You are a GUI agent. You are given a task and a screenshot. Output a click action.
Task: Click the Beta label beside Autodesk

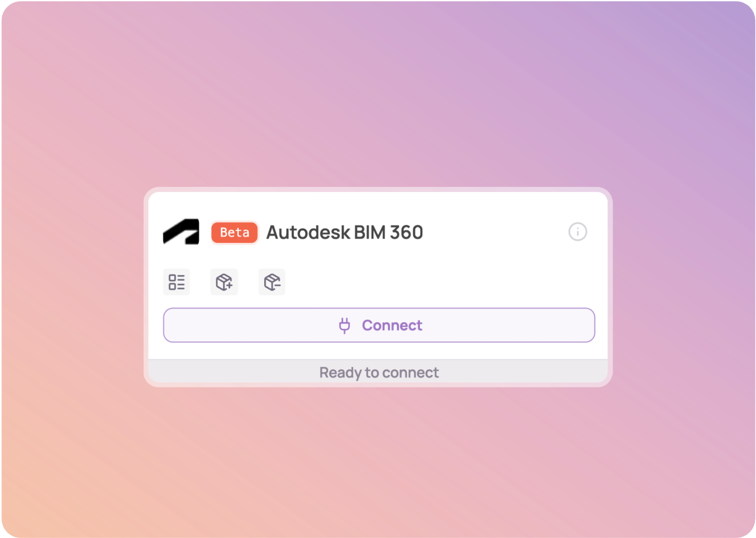pyautogui.click(x=235, y=233)
